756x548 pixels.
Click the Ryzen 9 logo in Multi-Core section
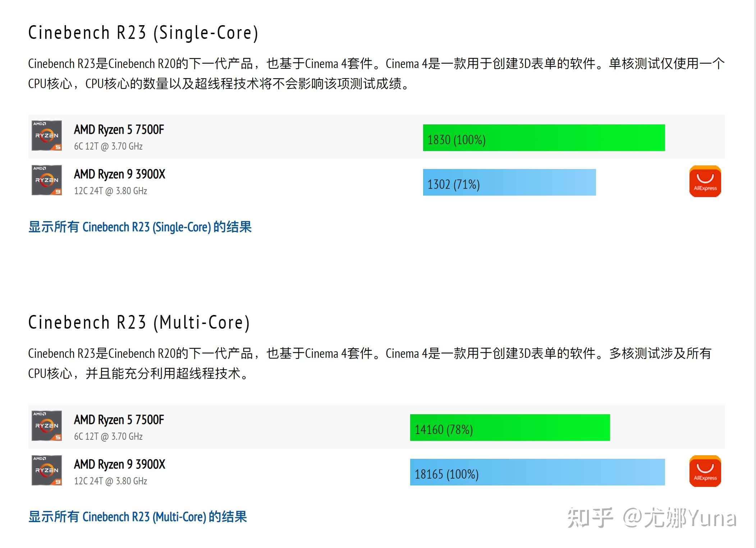tap(47, 470)
